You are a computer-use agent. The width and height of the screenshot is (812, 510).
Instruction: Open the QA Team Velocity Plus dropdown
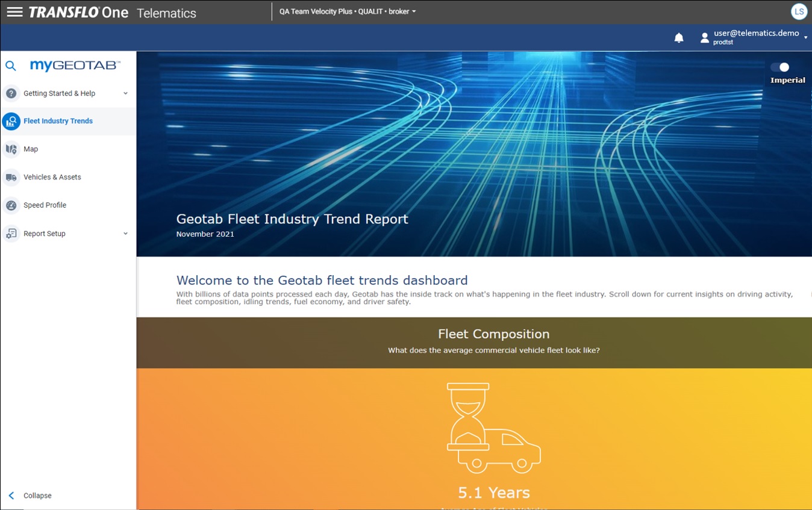tap(348, 11)
